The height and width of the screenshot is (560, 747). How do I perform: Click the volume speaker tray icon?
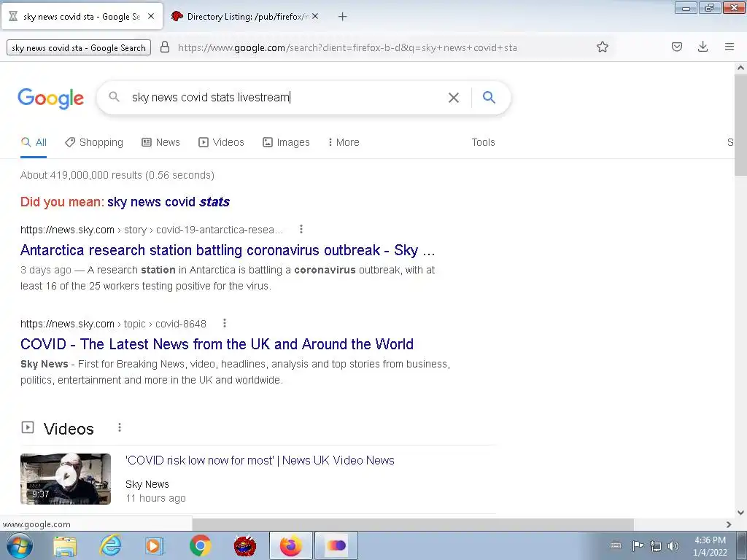[673, 545]
